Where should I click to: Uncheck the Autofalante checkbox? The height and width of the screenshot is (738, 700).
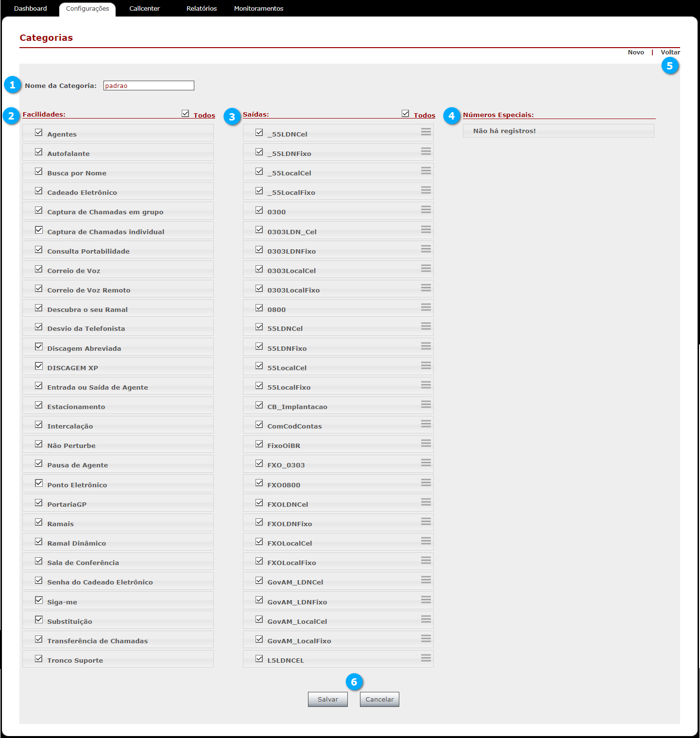pos(39,152)
